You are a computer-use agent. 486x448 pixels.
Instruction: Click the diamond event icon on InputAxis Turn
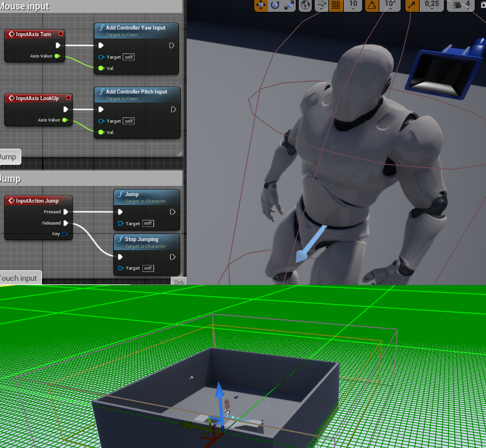coord(11,34)
